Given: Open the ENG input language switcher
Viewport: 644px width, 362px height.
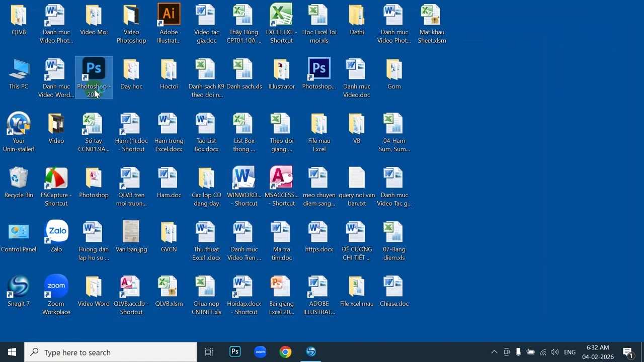Looking at the screenshot, I should tap(570, 352).
